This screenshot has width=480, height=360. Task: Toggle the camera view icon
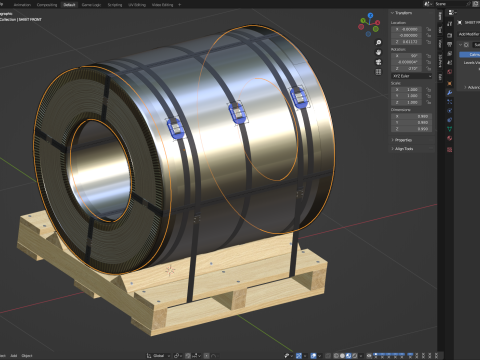click(378, 62)
